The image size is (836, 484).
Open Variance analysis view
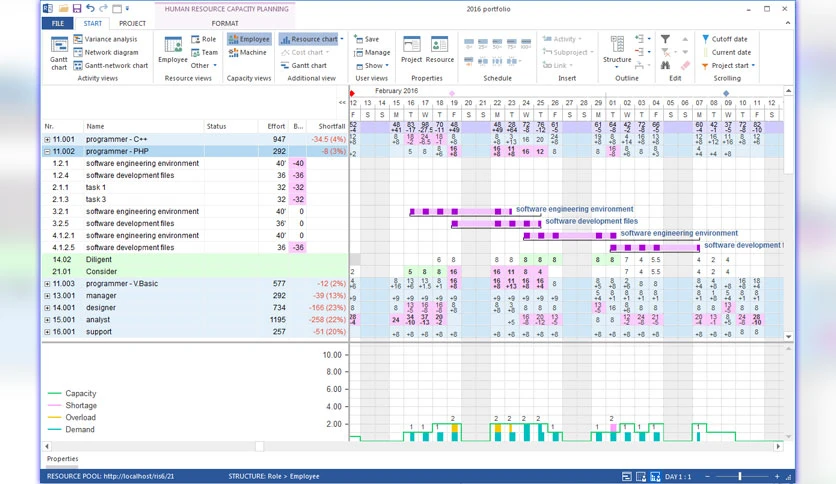coord(106,39)
